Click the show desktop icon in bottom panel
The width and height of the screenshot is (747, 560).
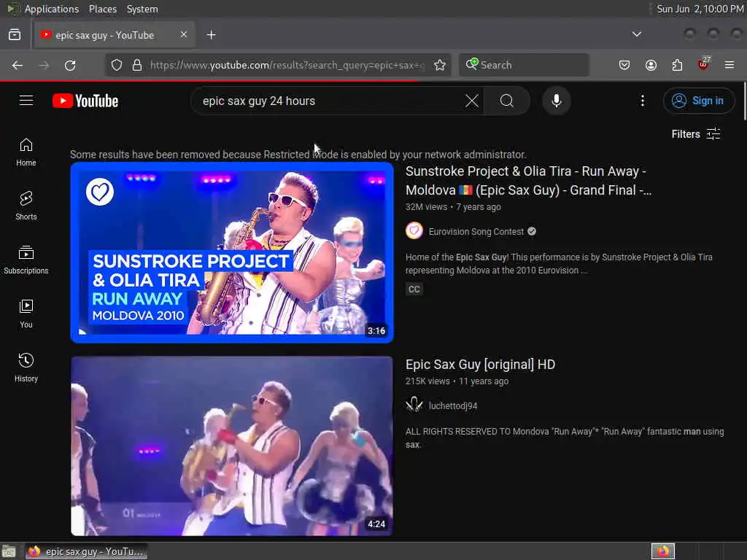coord(9,551)
